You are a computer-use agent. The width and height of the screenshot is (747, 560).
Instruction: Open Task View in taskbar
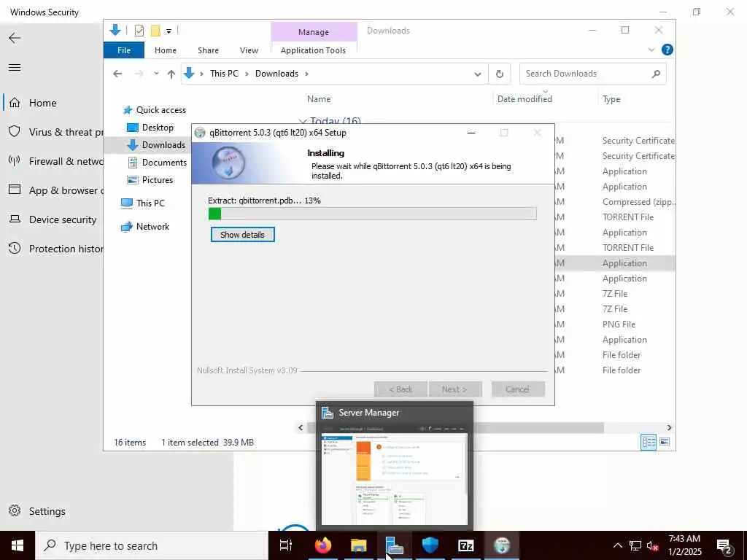click(x=286, y=545)
